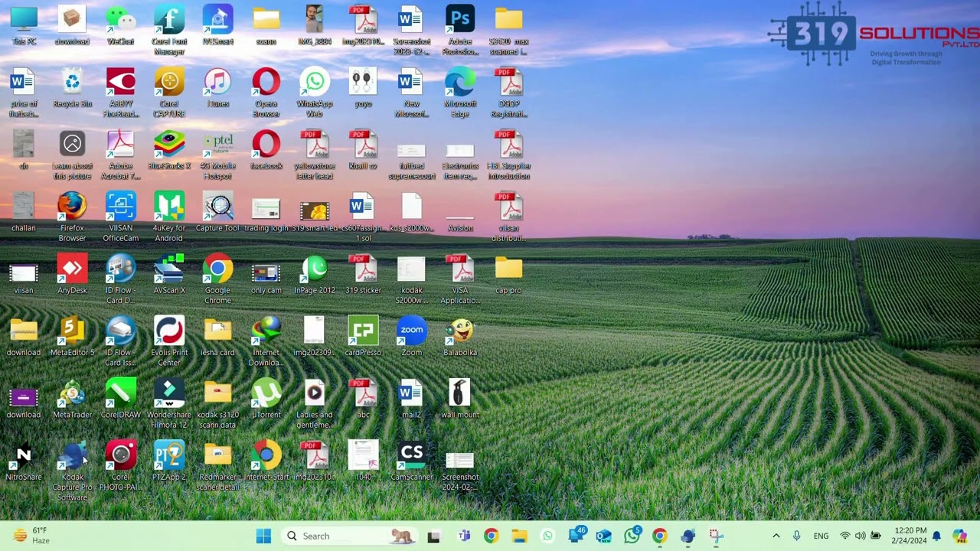The width and height of the screenshot is (980, 551).
Task: Open Balabolka desktop shortcut
Action: pyautogui.click(x=460, y=337)
